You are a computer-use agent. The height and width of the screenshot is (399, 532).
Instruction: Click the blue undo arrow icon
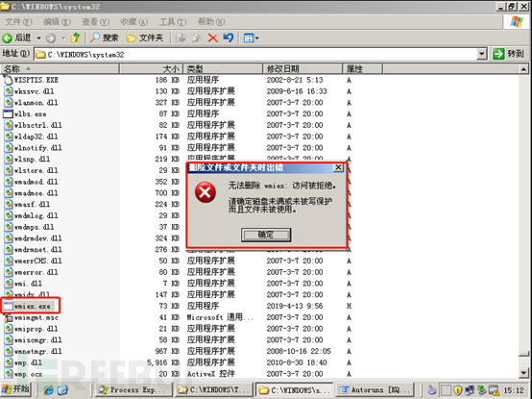229,38
